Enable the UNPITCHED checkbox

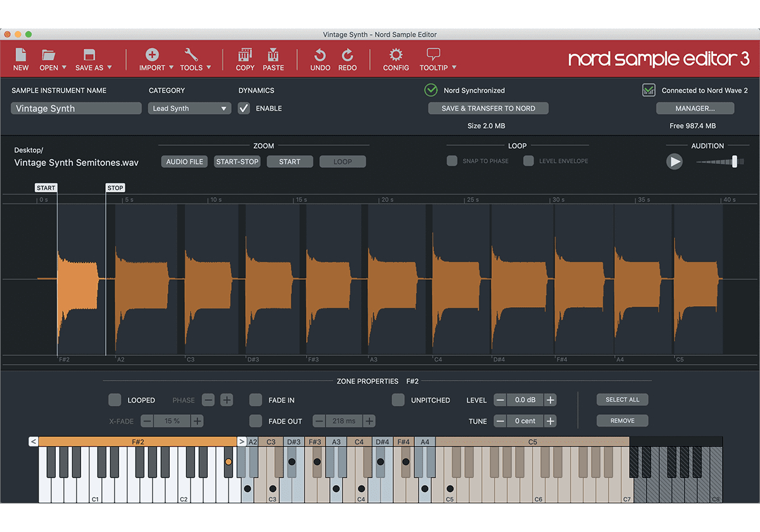pyautogui.click(x=398, y=400)
